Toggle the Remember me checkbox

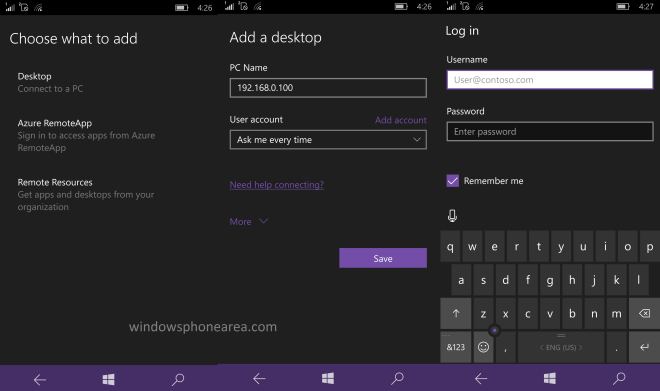(x=452, y=181)
